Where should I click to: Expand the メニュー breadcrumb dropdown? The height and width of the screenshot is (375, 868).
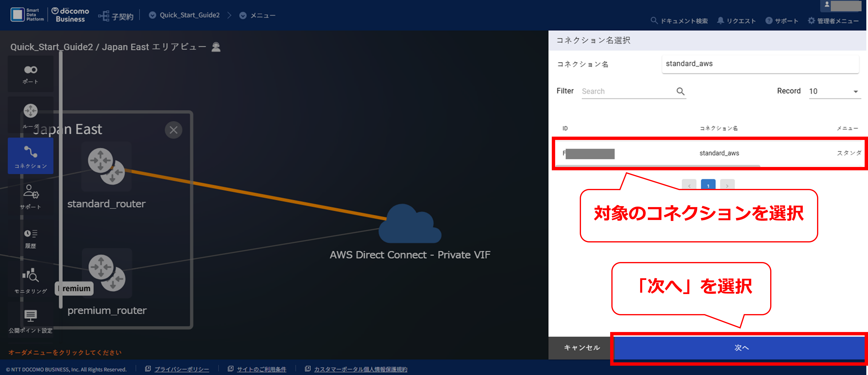coord(243,16)
